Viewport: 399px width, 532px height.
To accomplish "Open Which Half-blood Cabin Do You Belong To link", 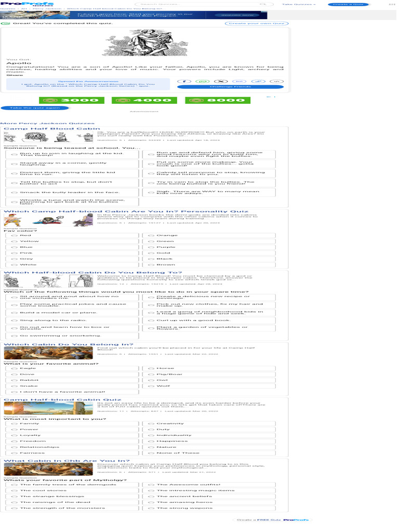I will [93, 272].
